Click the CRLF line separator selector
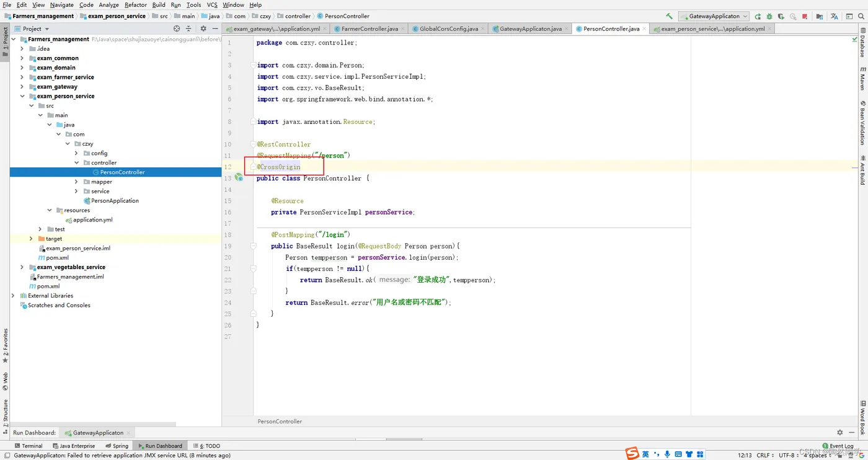 tap(765, 455)
